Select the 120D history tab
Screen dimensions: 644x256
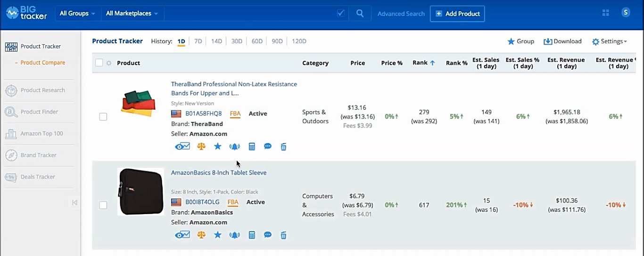[299, 41]
